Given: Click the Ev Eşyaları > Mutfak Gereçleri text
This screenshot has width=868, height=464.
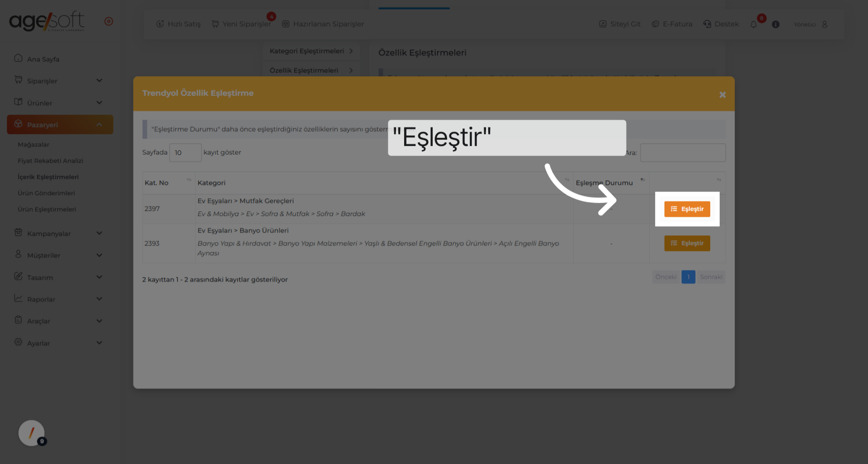Looking at the screenshot, I should (x=245, y=201).
